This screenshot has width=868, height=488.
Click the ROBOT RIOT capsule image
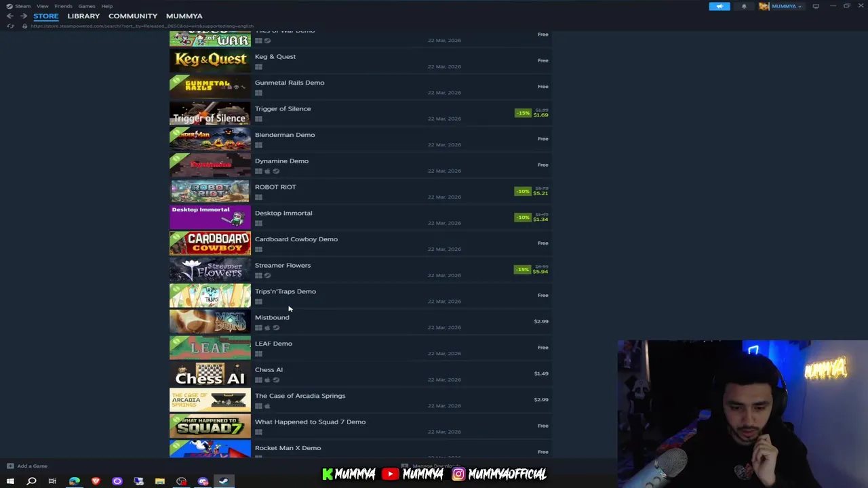point(210,190)
